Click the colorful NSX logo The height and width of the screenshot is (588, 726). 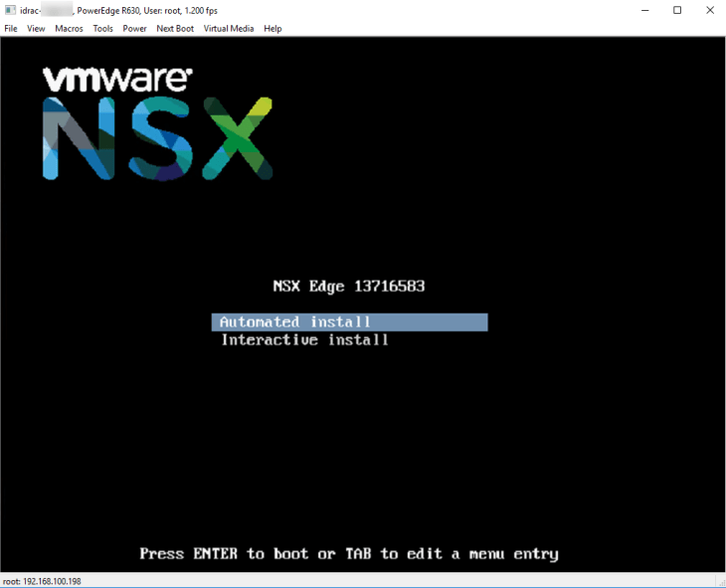(x=157, y=139)
